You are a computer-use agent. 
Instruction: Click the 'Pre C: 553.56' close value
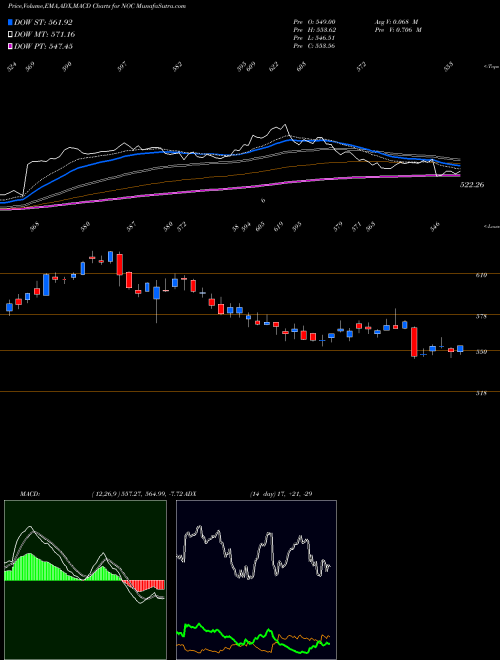tap(314, 46)
